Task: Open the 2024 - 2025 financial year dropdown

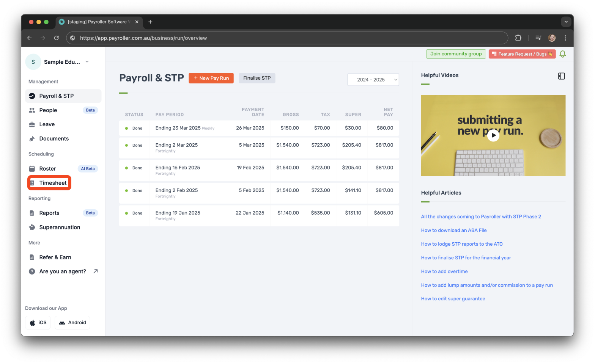Action: click(373, 80)
